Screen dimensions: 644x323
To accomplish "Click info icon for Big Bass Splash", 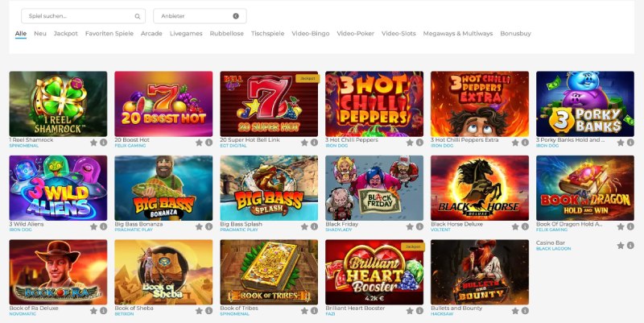I will [x=314, y=227].
